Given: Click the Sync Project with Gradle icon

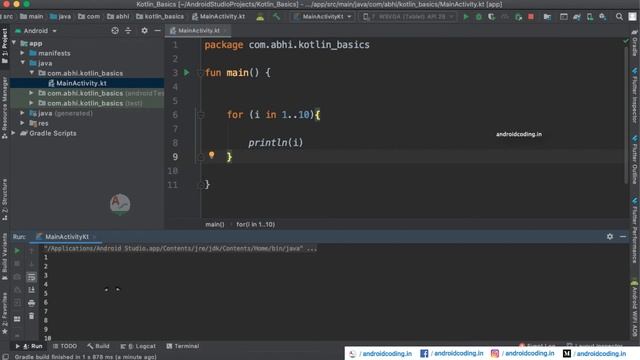Looking at the screenshot, I should pos(576,17).
